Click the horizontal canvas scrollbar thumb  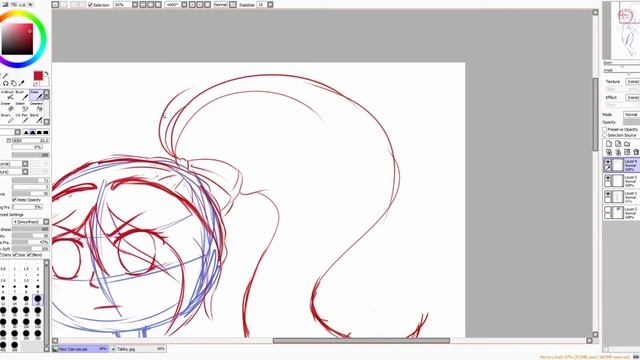[x=361, y=340]
